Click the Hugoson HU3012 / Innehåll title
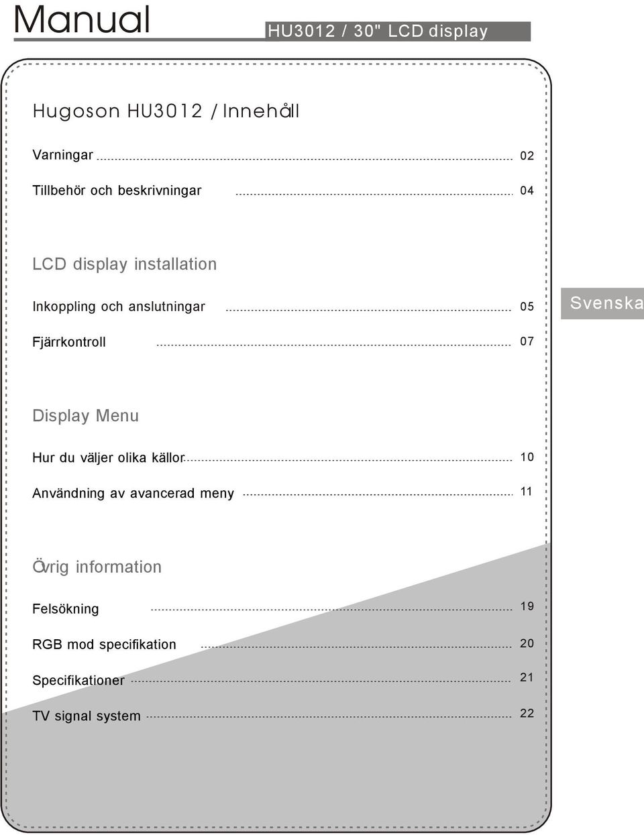Screen dimensions: 644x835 click(x=166, y=111)
